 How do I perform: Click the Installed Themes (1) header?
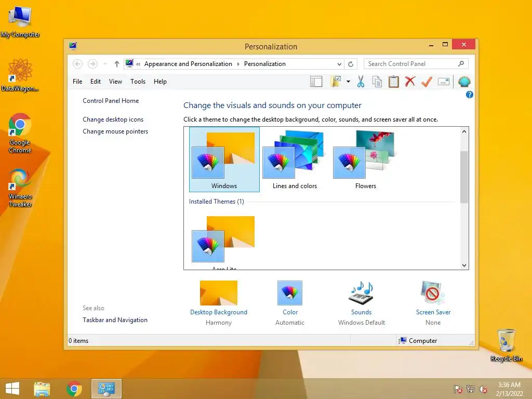pos(217,202)
